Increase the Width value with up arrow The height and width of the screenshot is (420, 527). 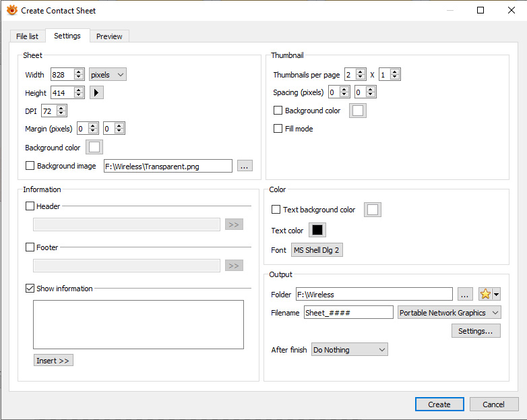click(79, 71)
